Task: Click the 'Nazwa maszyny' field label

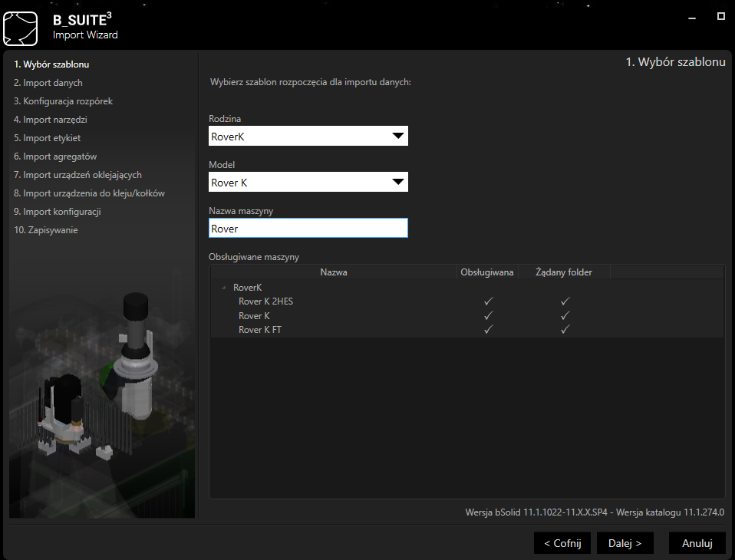Action: coord(241,211)
